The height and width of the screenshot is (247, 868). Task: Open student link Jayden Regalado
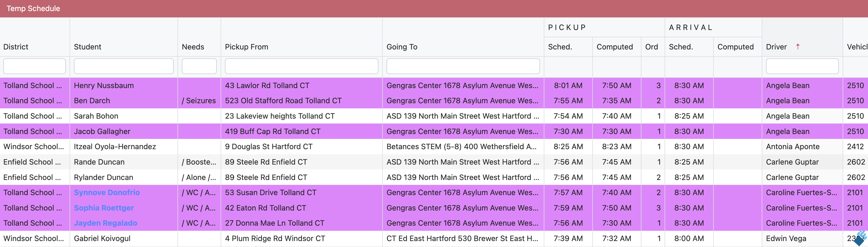(x=105, y=223)
